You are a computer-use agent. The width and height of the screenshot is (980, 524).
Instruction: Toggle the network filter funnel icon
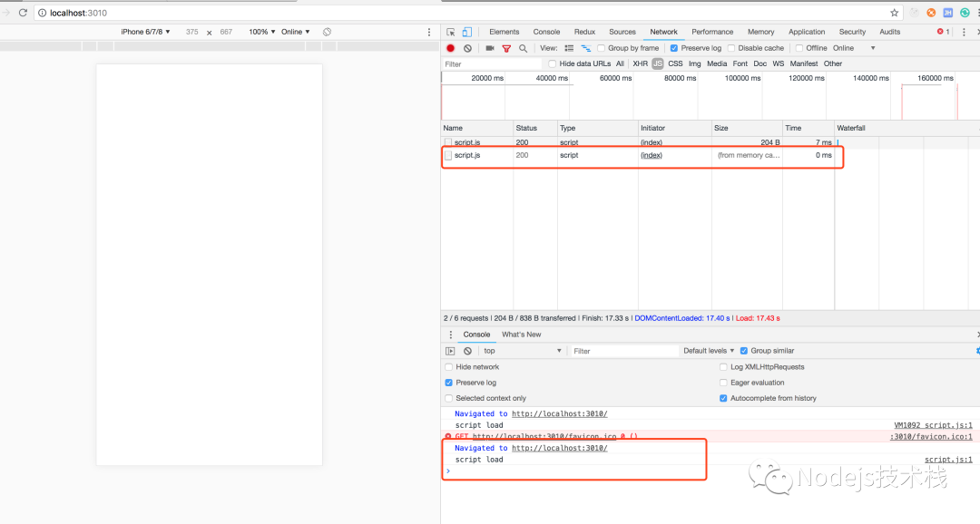pyautogui.click(x=506, y=48)
